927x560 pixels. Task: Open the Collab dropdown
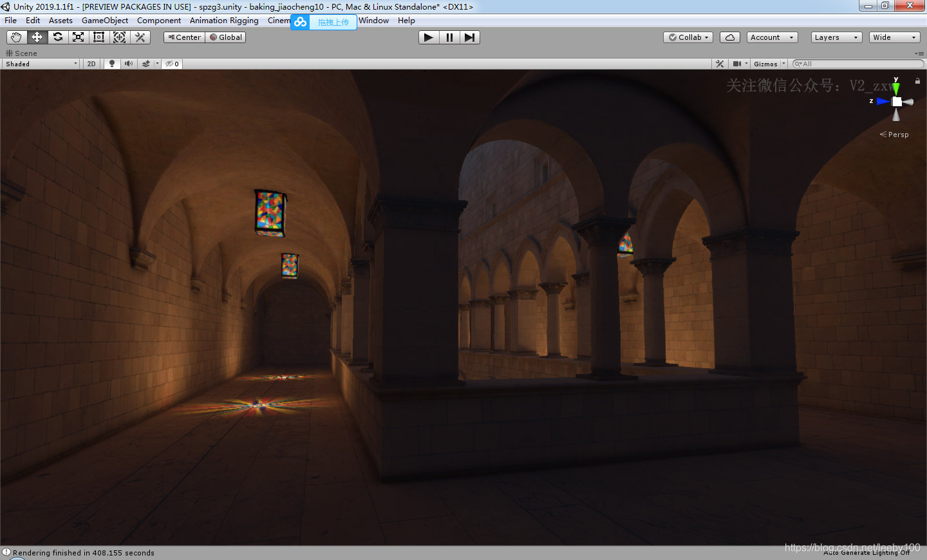(x=688, y=37)
